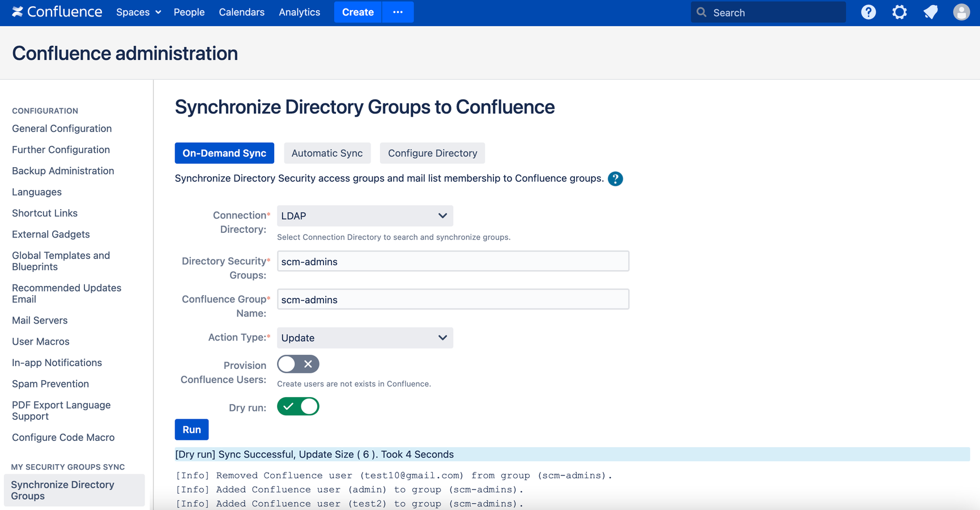Disable the Dry run toggle
Viewport: 980px width, 510px height.
click(298, 406)
